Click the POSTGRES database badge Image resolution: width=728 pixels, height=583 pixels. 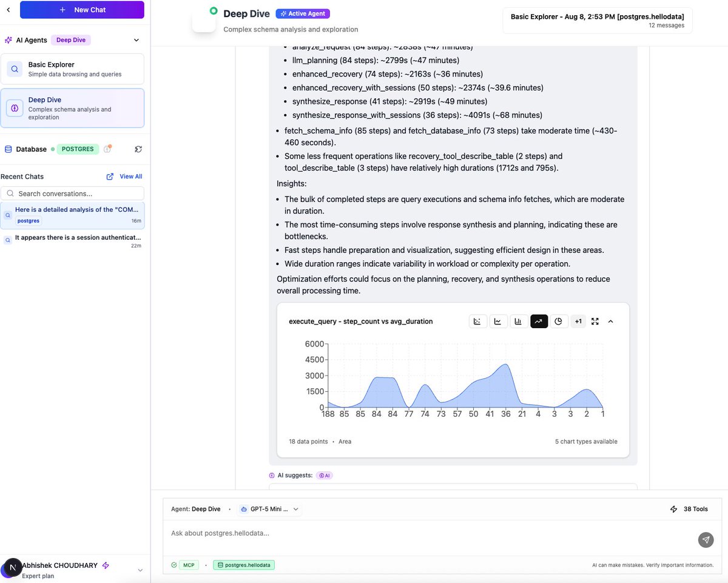coord(78,149)
